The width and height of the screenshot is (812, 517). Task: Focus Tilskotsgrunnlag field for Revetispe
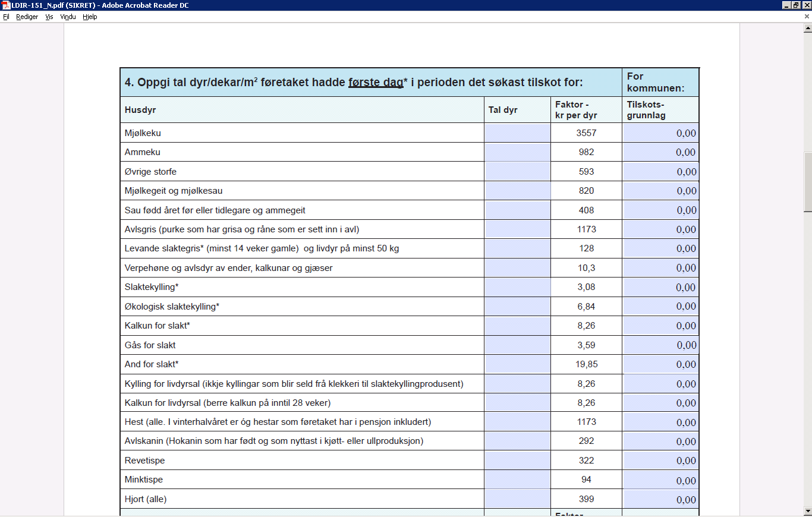(x=660, y=461)
